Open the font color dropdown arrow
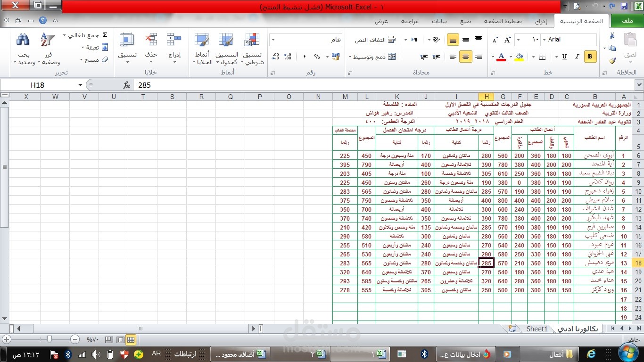 click(x=493, y=57)
